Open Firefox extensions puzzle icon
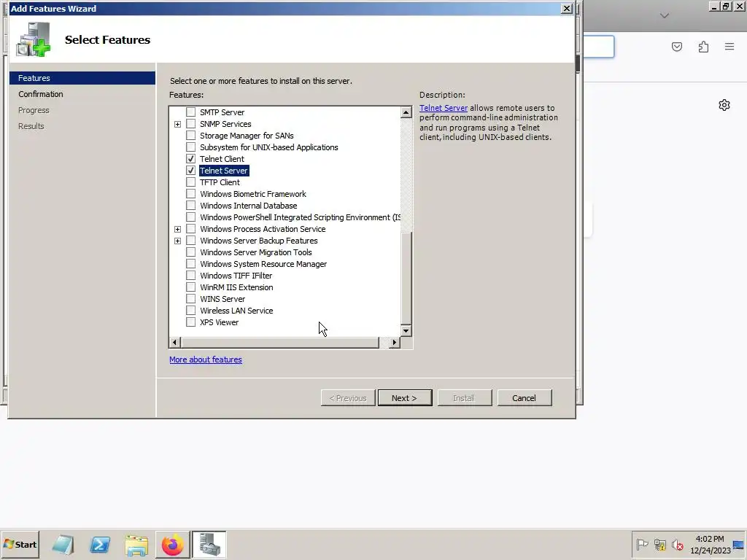747x560 pixels. click(703, 47)
